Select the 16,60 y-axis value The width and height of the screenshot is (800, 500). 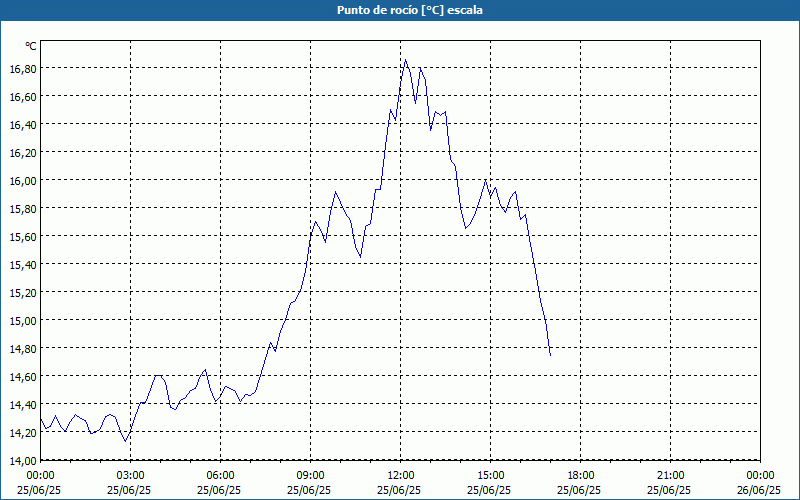click(23, 96)
